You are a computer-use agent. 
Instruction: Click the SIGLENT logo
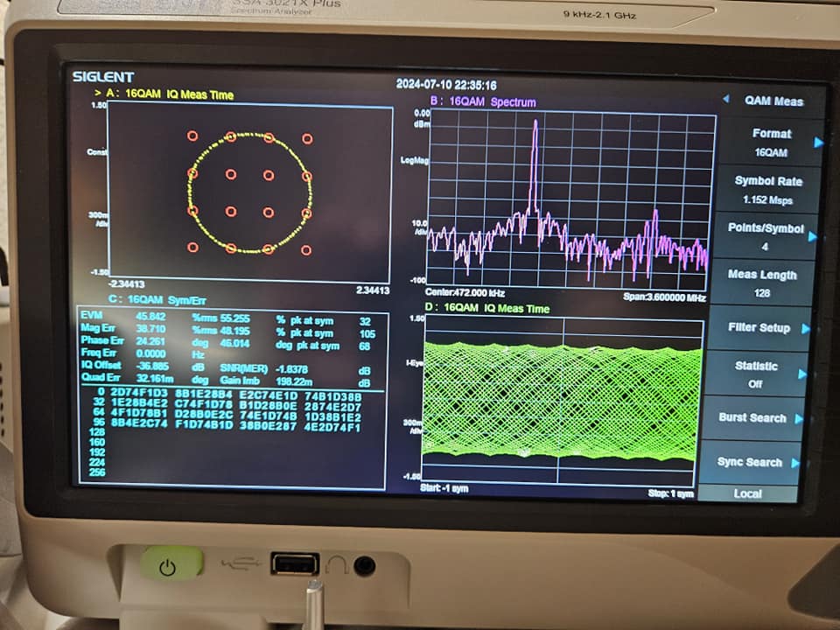(103, 77)
